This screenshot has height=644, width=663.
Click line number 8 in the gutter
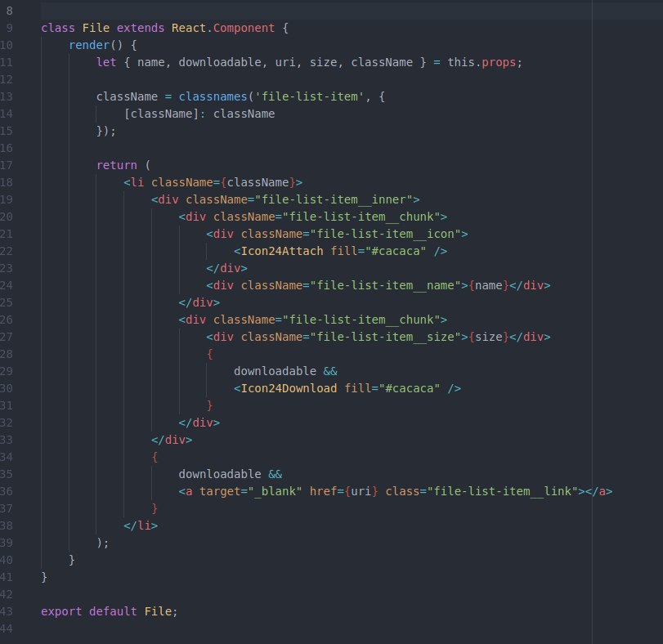[x=9, y=11]
